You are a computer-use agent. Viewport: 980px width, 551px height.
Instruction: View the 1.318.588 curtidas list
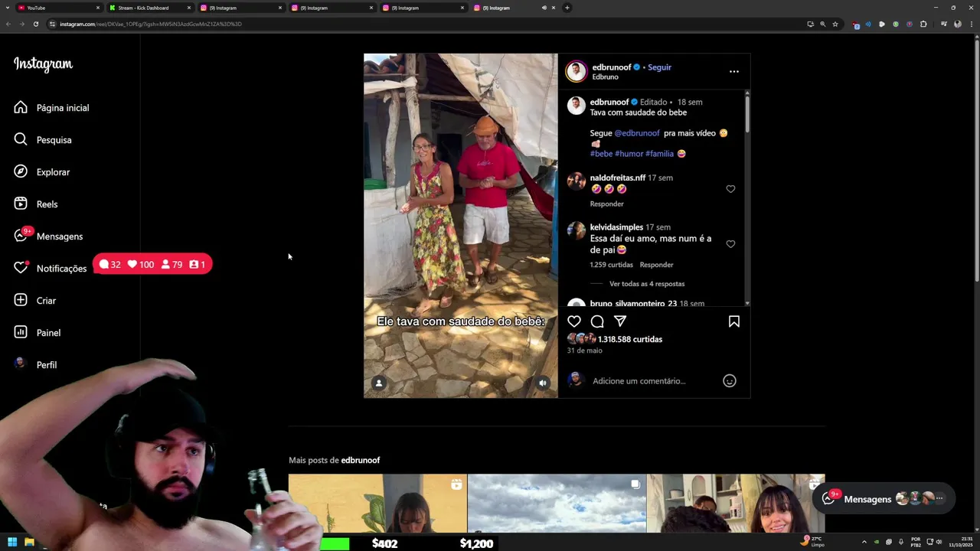pyautogui.click(x=630, y=339)
